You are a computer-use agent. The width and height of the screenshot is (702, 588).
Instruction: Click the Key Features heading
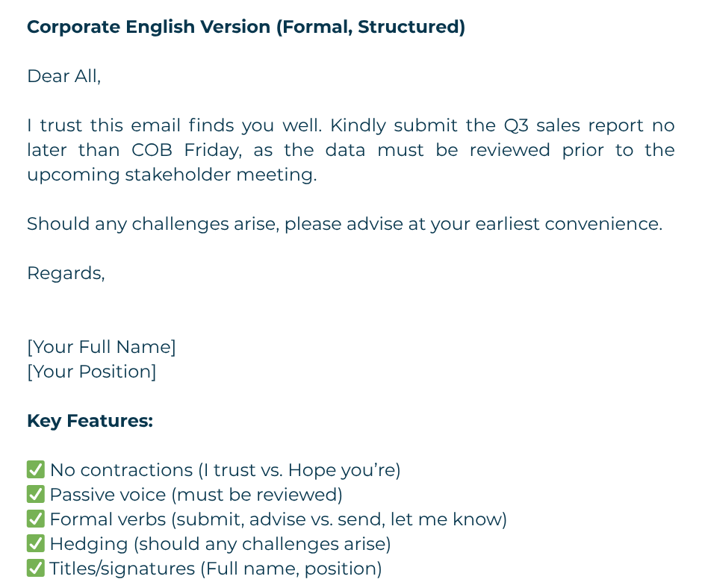tap(90, 421)
